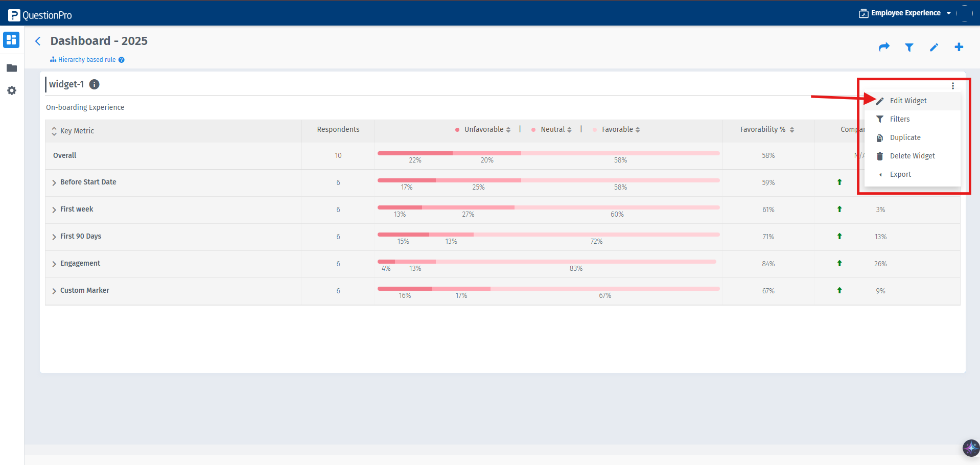Image resolution: width=980 pixels, height=465 pixels.
Task: Open the dashboards grid icon in the sidebar
Action: point(11,40)
